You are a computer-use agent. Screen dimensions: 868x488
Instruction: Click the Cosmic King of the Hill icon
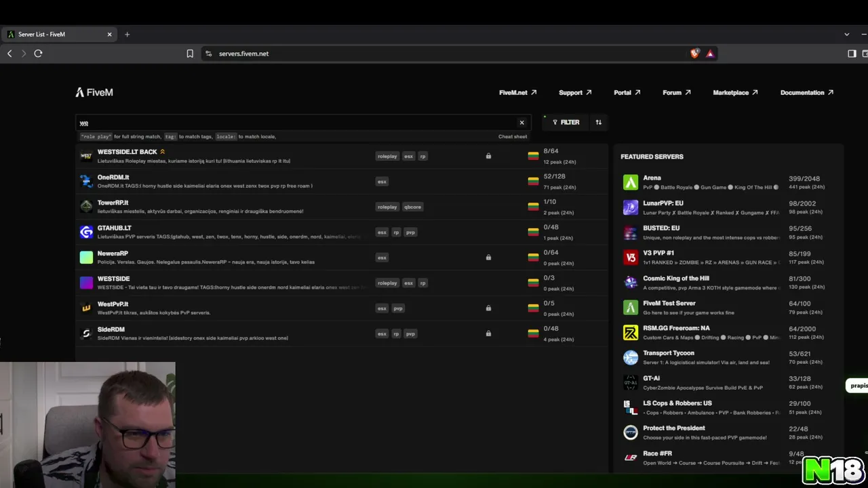pyautogui.click(x=631, y=282)
